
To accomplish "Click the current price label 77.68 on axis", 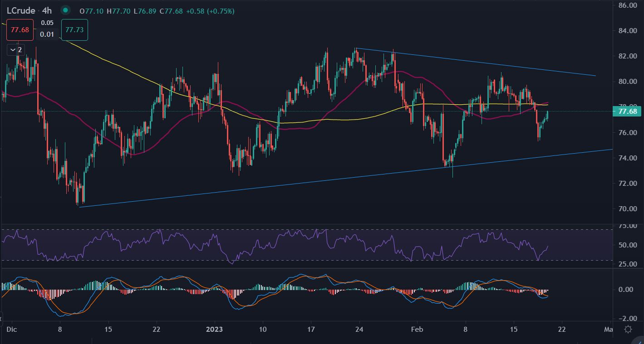I will (x=627, y=111).
